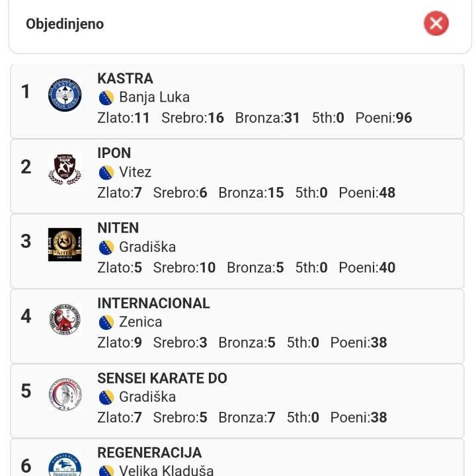476x476 pixels.
Task: Open the SENSEI KARATE DO entry
Action: click(x=162, y=378)
